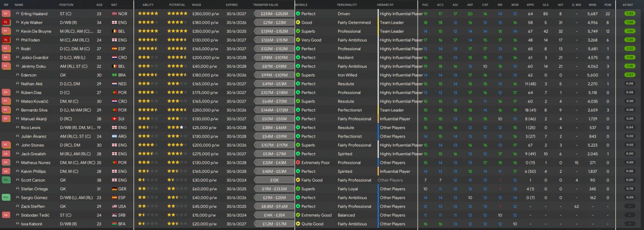Sort by the TRANSFER VALUE column header
644x230 pixels.
click(x=265, y=5)
